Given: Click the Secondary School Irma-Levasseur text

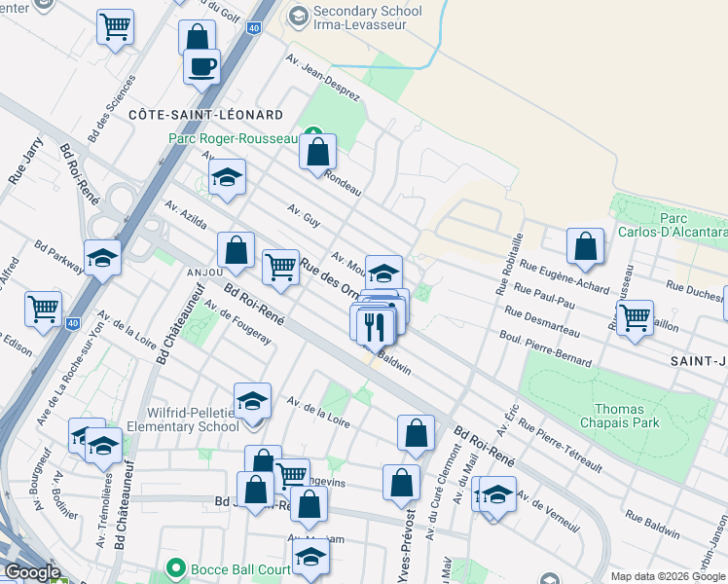Looking at the screenshot, I should pos(368,18).
